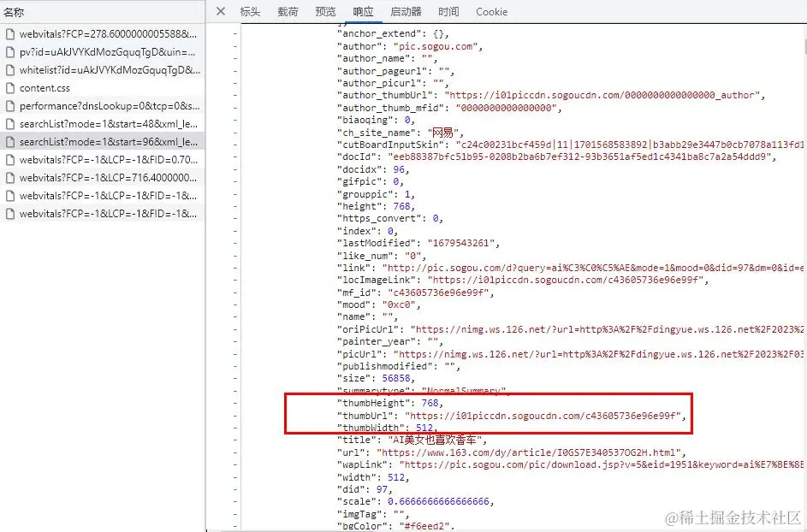Image resolution: width=807 pixels, height=532 pixels.
Task: Click the "mood": "0xc0" line
Action: pos(378,304)
